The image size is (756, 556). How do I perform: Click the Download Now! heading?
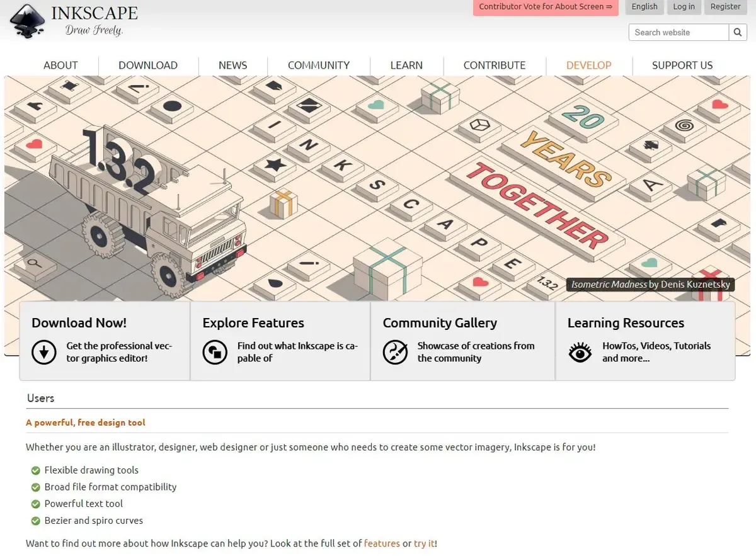pyautogui.click(x=79, y=323)
